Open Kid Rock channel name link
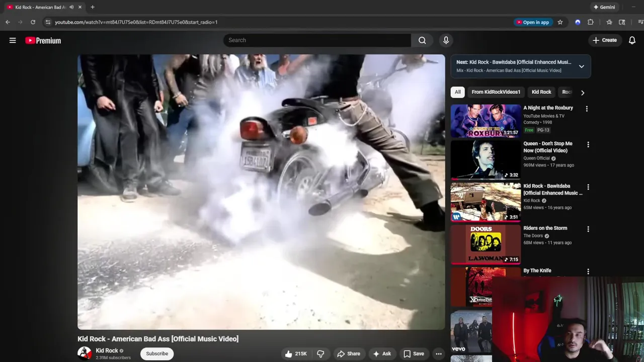Image resolution: width=644 pixels, height=362 pixels. [x=107, y=351]
